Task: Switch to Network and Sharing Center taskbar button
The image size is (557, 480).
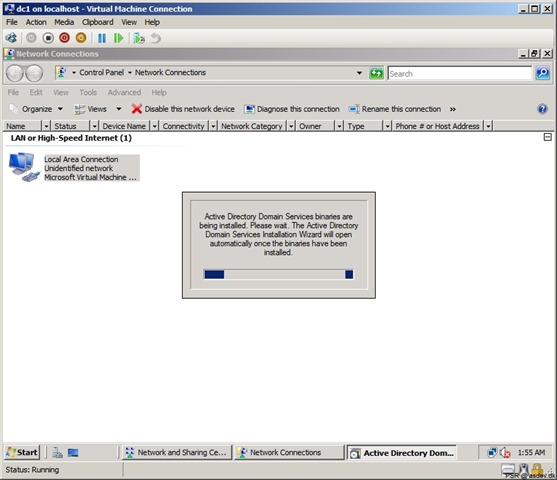Action: click(x=177, y=452)
